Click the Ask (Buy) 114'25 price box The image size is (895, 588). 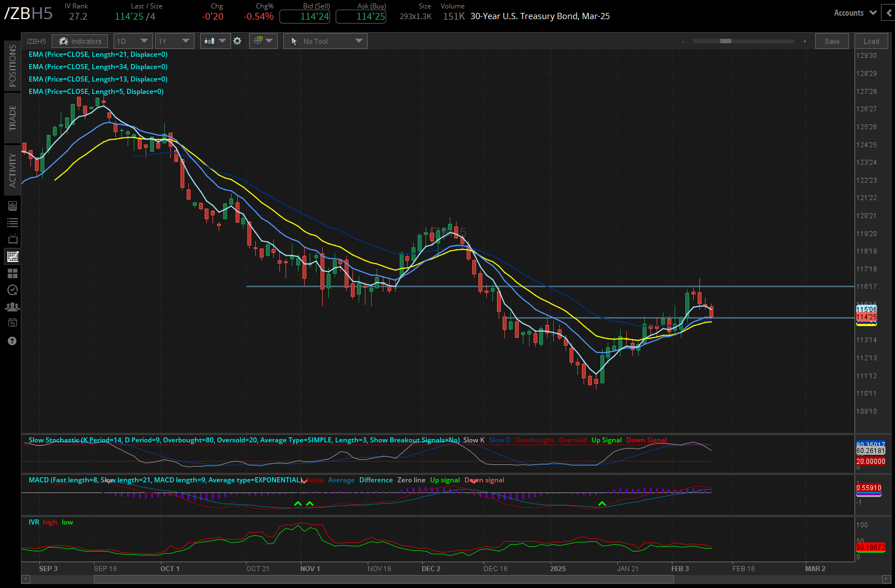pos(361,16)
